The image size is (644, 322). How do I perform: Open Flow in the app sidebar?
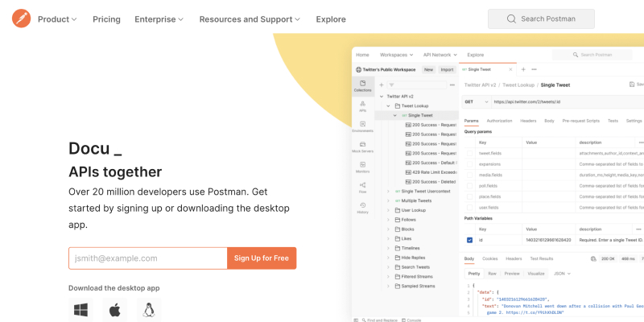(363, 188)
